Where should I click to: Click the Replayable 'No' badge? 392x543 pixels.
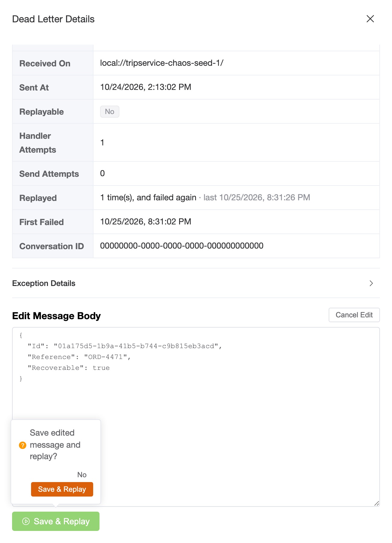pyautogui.click(x=110, y=112)
